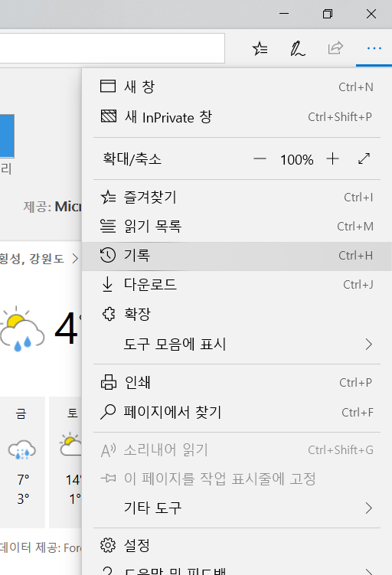Click the reading list lines icon

(108, 226)
